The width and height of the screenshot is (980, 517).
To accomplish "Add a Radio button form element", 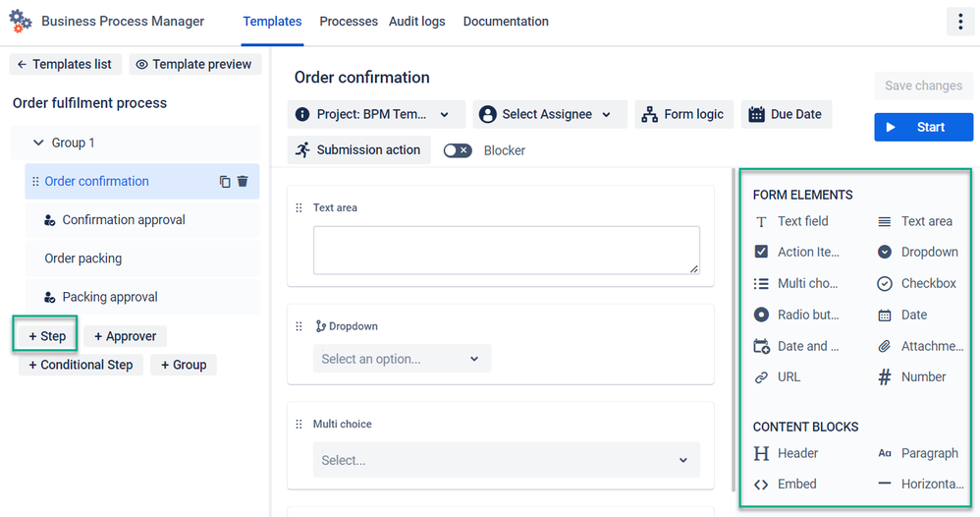I will click(797, 315).
